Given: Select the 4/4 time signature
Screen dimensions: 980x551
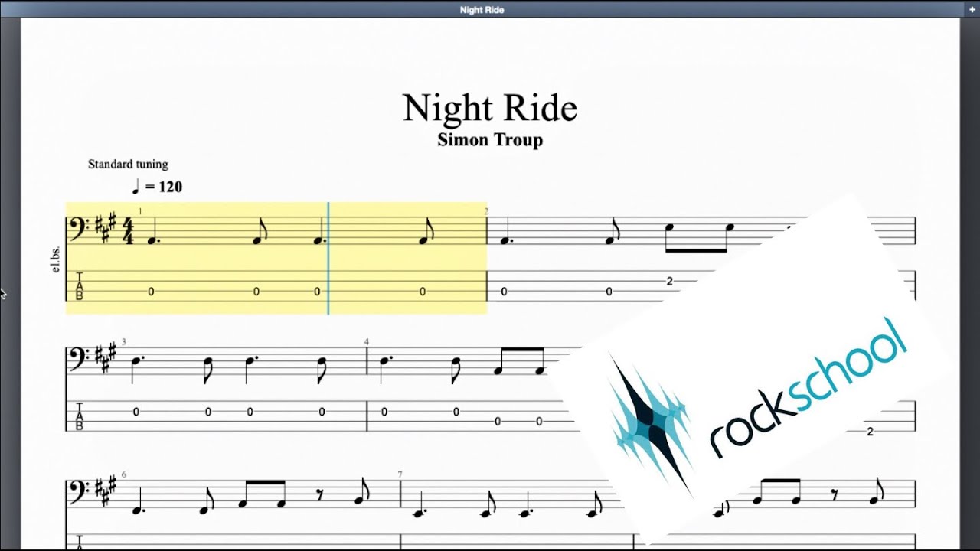Looking at the screenshot, I should click(128, 232).
